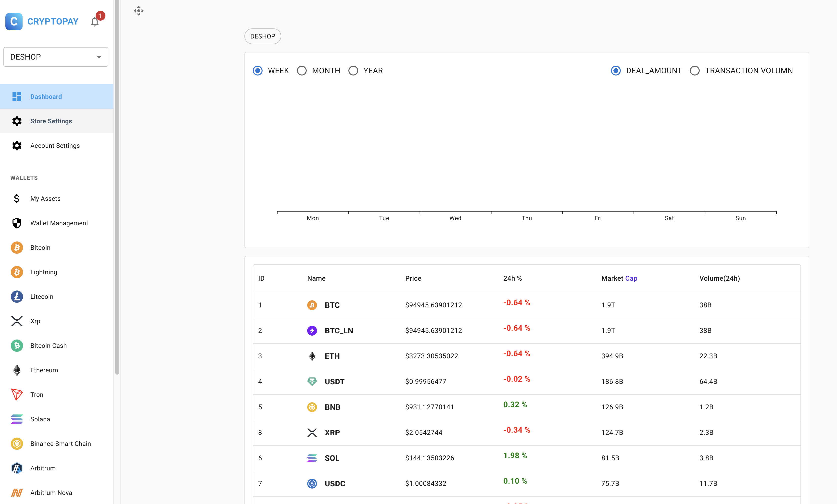Click the Dashboard grid icon
The height and width of the screenshot is (504, 837).
tap(17, 96)
